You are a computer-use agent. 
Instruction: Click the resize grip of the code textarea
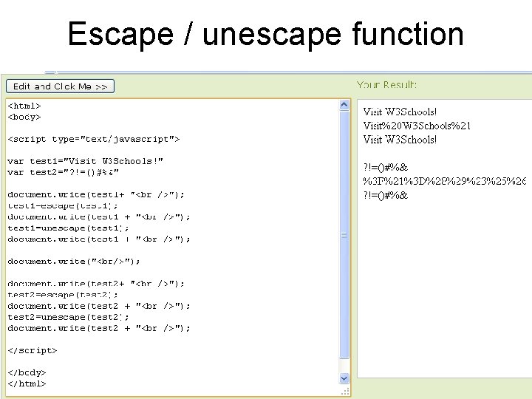pyautogui.click(x=345, y=392)
